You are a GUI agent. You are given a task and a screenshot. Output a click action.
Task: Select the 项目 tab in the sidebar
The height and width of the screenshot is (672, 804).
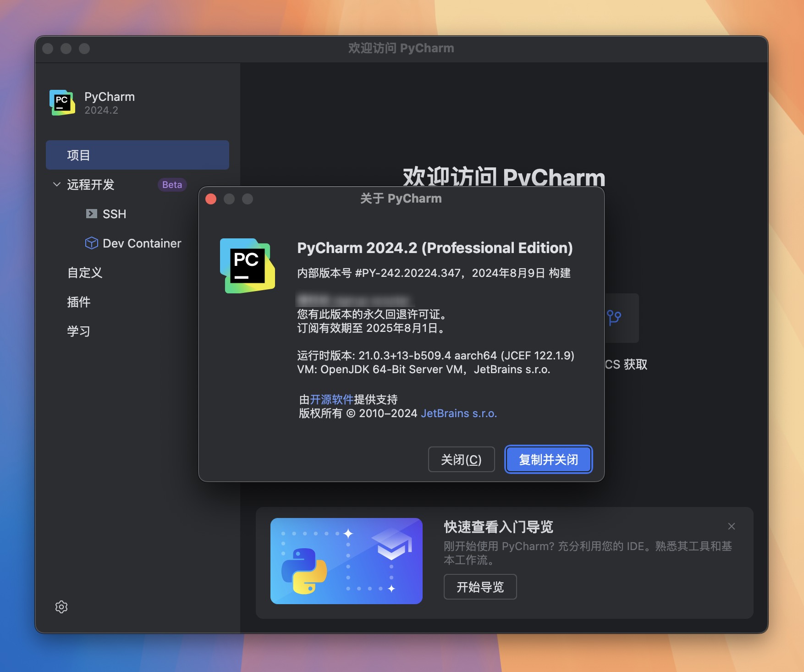click(x=138, y=155)
